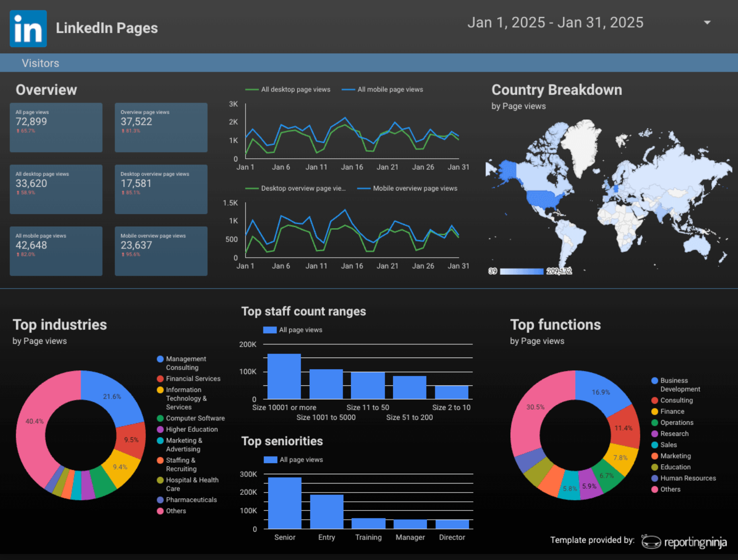The width and height of the screenshot is (738, 560).
Task: Select Hospital & Health Care legend item
Action: click(188, 484)
